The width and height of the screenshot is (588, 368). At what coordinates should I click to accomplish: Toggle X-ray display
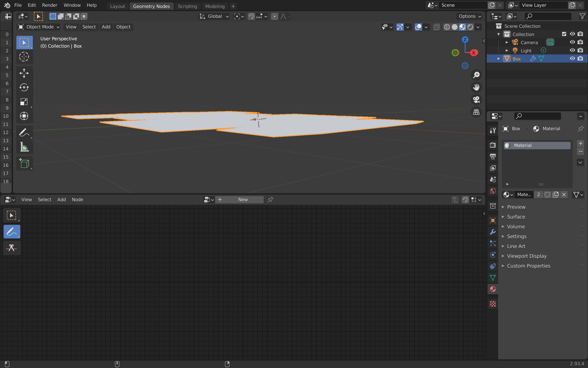pyautogui.click(x=436, y=27)
